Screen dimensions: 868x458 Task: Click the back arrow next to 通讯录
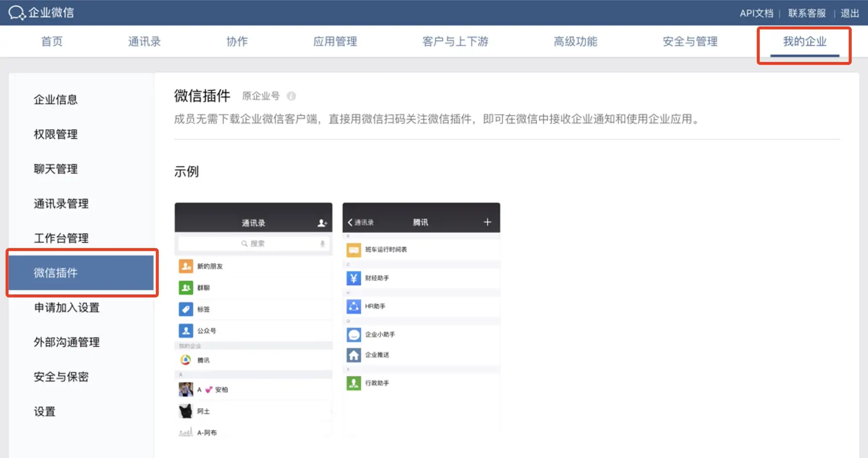350,222
